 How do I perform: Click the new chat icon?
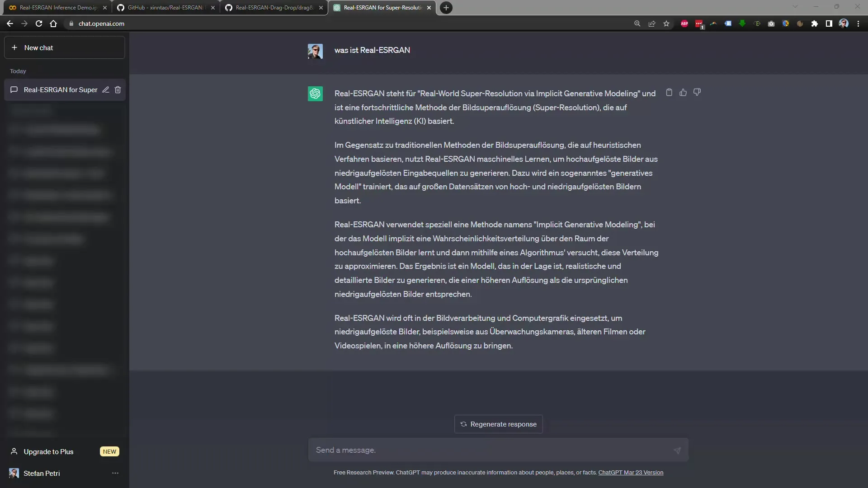point(14,47)
